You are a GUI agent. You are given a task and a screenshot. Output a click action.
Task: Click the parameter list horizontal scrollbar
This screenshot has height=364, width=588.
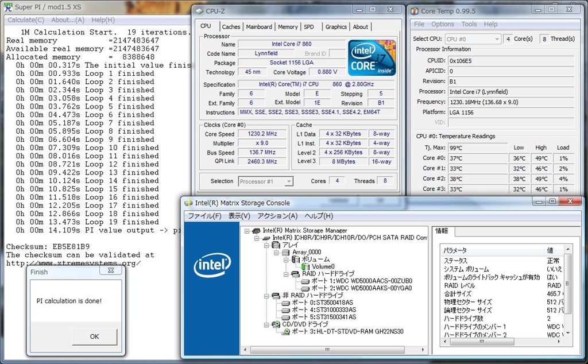502,342
